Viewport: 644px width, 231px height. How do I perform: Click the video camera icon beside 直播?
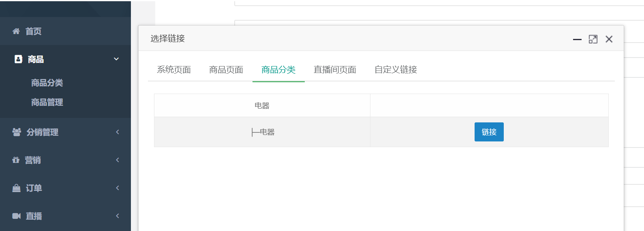tap(16, 216)
